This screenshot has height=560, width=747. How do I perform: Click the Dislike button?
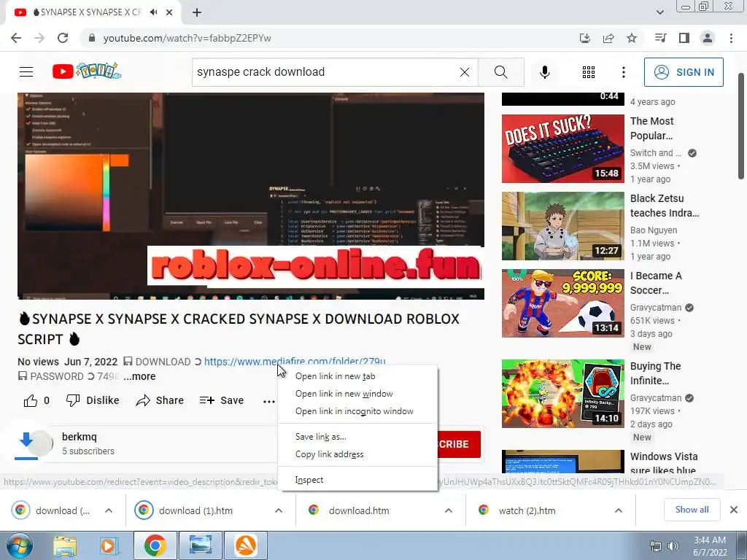pyautogui.click(x=93, y=400)
